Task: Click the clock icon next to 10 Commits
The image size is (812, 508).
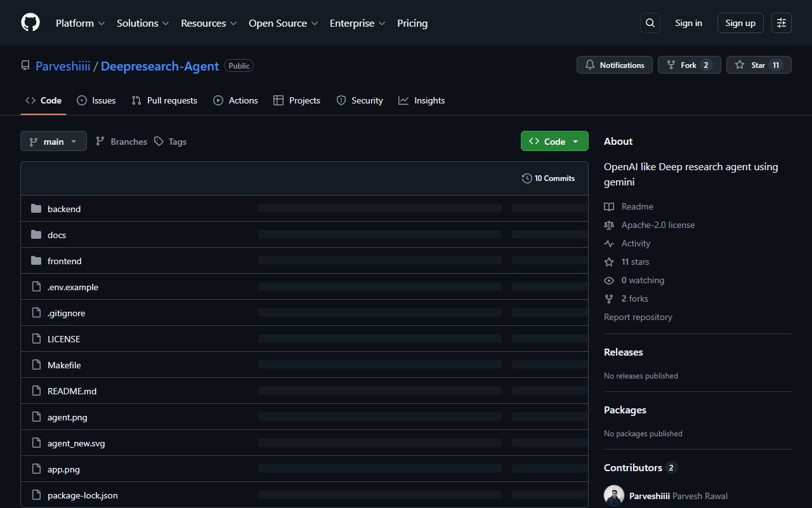Action: point(527,178)
